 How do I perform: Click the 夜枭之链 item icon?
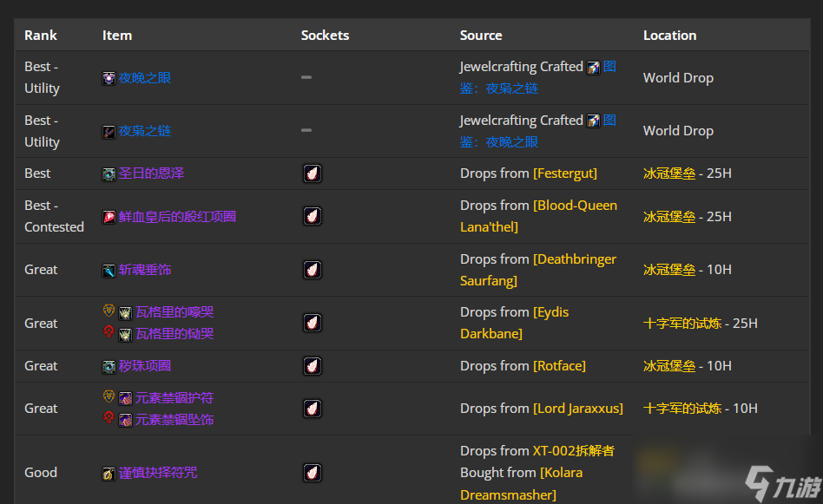pos(109,132)
